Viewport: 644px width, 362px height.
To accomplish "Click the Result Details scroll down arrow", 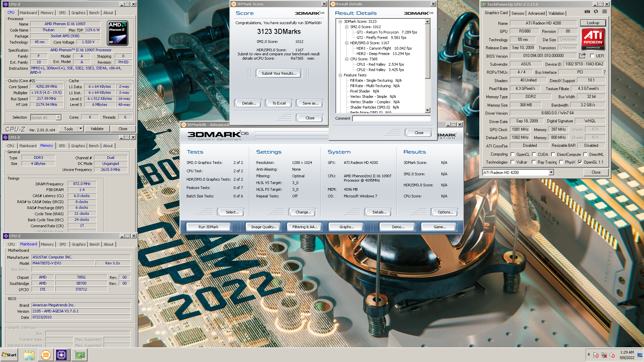I will (427, 110).
